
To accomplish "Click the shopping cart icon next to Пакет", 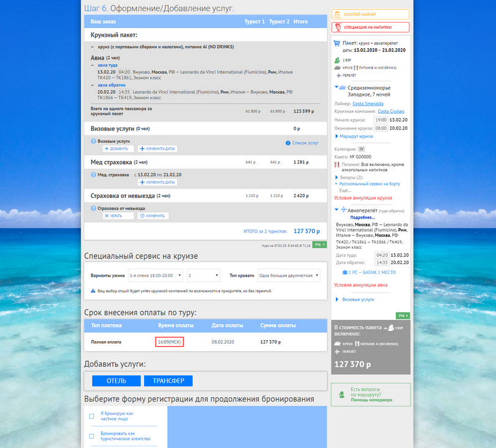I will [x=338, y=43].
